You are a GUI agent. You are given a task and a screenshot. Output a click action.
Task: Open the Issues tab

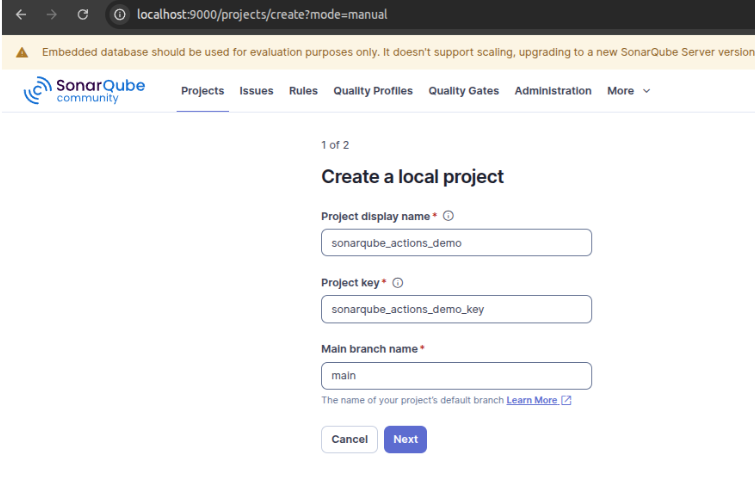(257, 91)
